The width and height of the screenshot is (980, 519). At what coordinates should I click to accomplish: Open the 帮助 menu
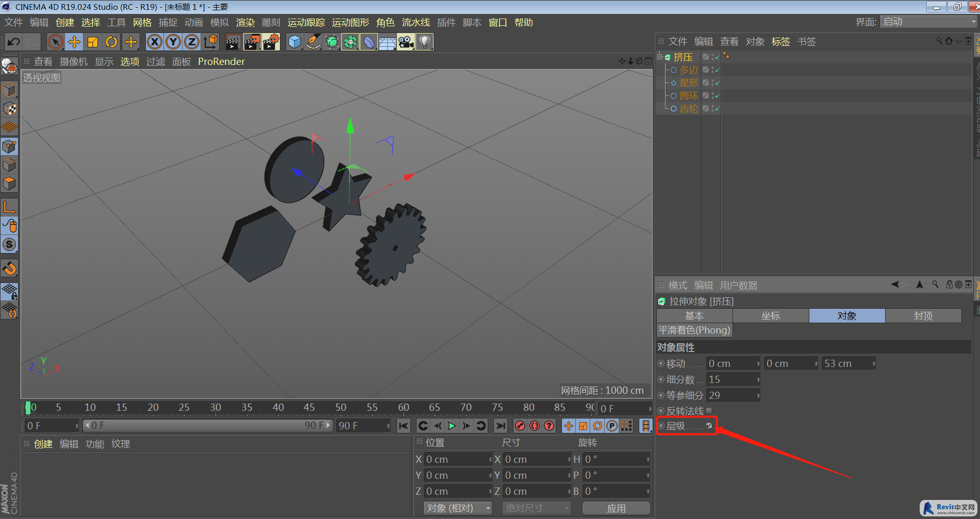point(524,23)
